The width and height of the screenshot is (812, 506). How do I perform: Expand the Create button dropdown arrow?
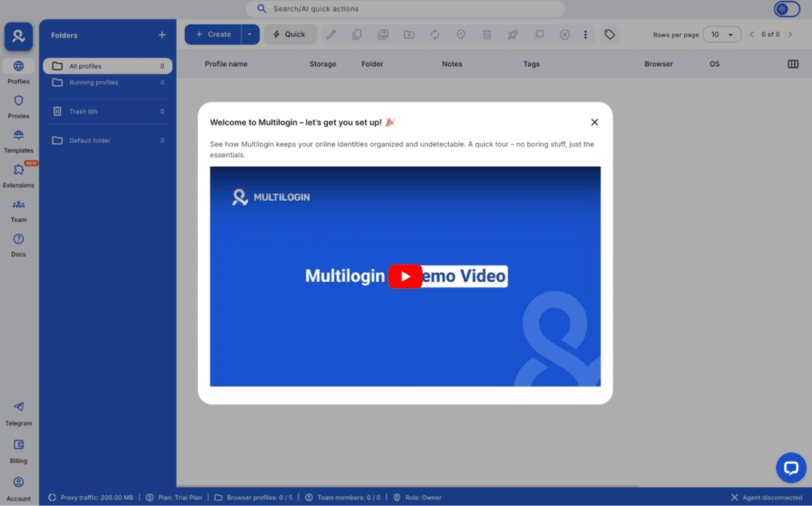point(250,35)
